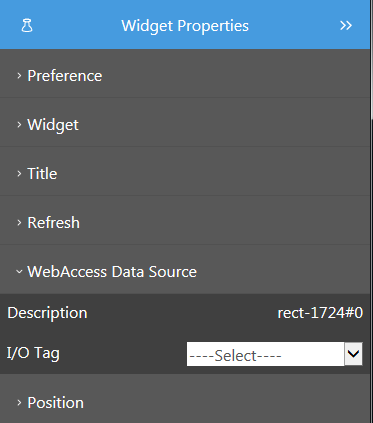Click the rect-1724#0 description value
373x423 pixels.
point(320,313)
